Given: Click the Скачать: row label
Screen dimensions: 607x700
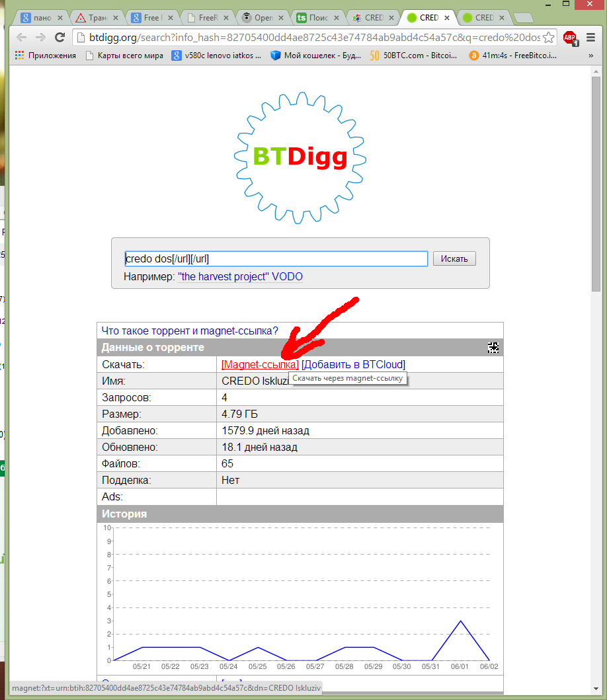Looking at the screenshot, I should (123, 364).
